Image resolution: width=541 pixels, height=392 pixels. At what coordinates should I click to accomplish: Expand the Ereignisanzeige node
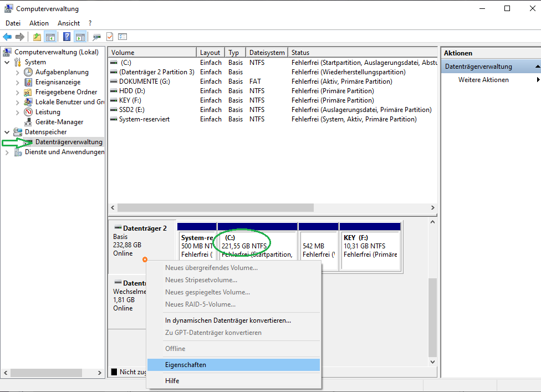pos(18,83)
